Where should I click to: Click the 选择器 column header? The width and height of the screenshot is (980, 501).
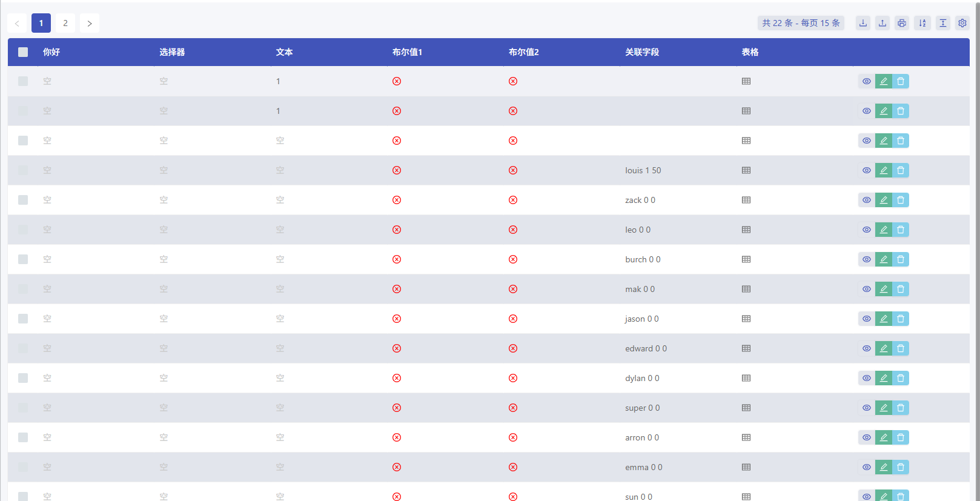click(172, 52)
